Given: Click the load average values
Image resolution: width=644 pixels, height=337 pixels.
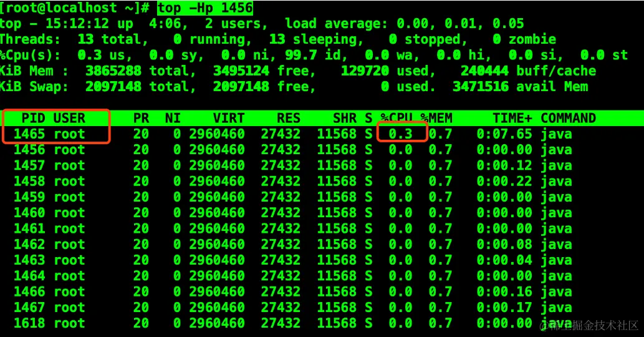Looking at the screenshot, I should [461, 24].
